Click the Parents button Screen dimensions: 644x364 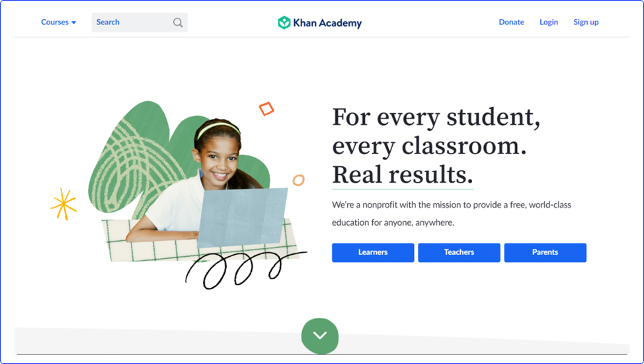tap(545, 253)
